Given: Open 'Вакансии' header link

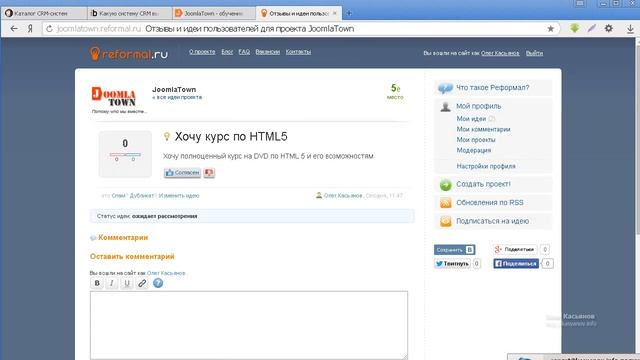Looking at the screenshot, I should (268, 52).
